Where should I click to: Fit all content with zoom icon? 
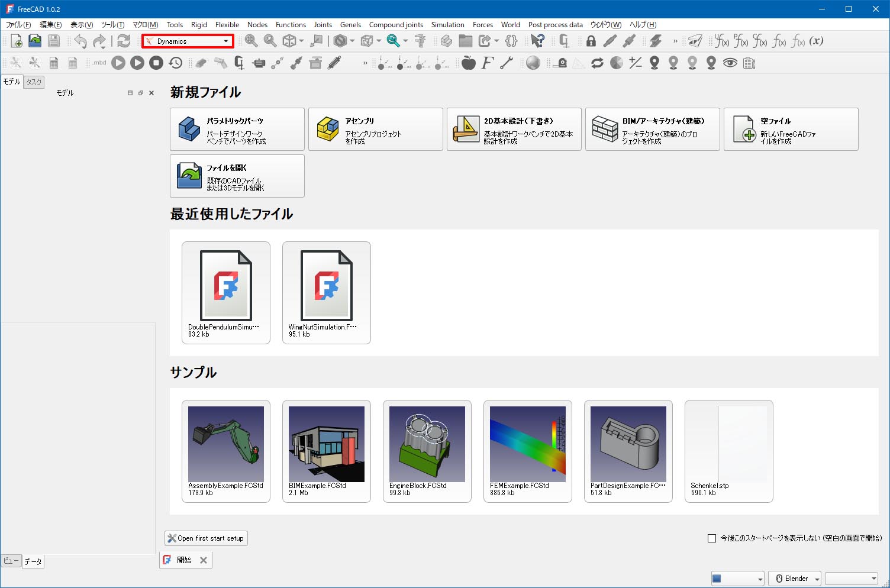click(251, 41)
